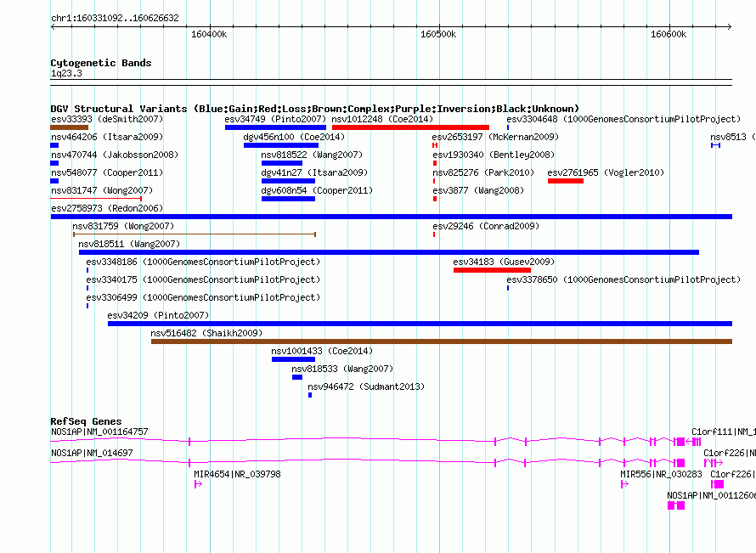The image size is (756, 553).
Task: Open esv34209 (Pinto2007) variant label
Action: click(x=158, y=315)
